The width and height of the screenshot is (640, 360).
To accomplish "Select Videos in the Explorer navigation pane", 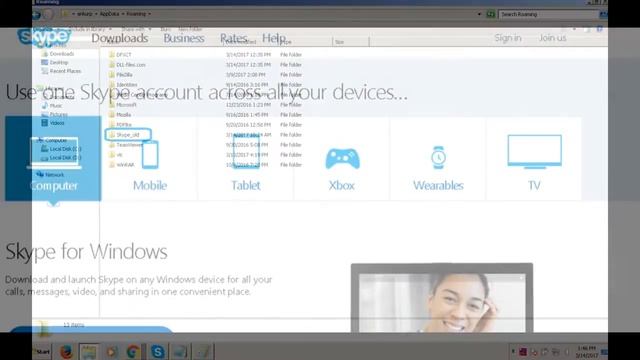I will pos(57,123).
